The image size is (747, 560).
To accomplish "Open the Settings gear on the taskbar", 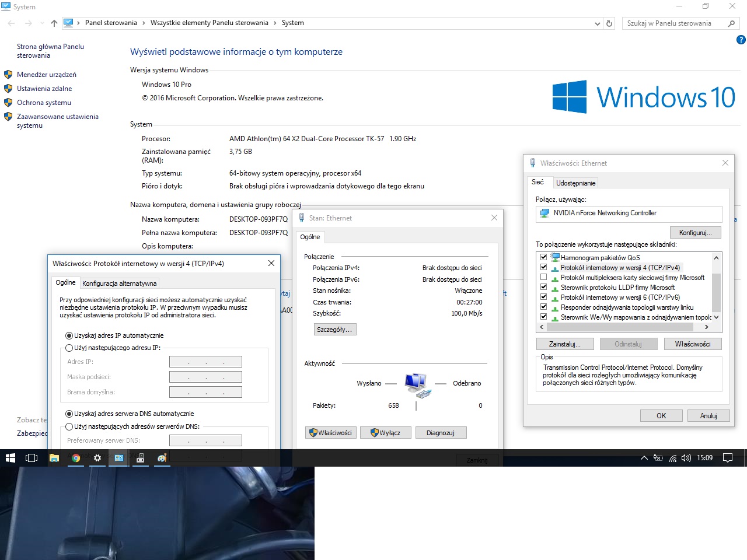I will tap(97, 458).
